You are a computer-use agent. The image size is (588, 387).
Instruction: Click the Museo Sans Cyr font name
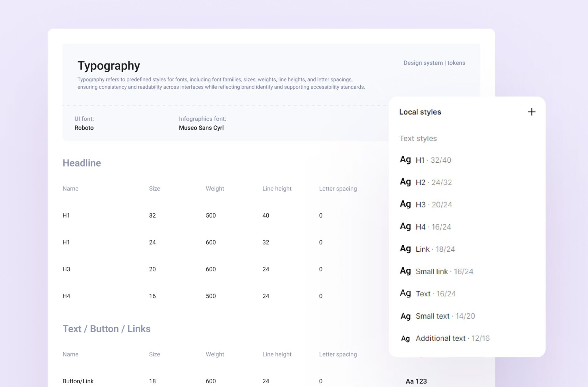point(201,128)
